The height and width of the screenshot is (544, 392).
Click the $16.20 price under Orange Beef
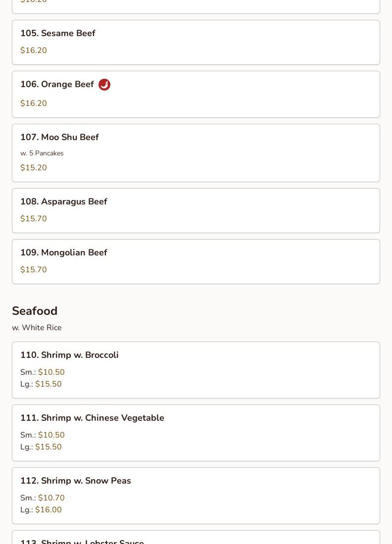34,103
